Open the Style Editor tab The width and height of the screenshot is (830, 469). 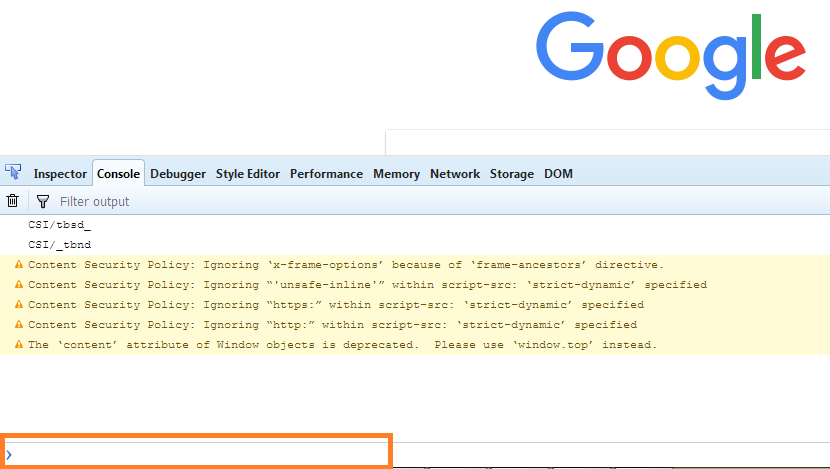tap(248, 174)
